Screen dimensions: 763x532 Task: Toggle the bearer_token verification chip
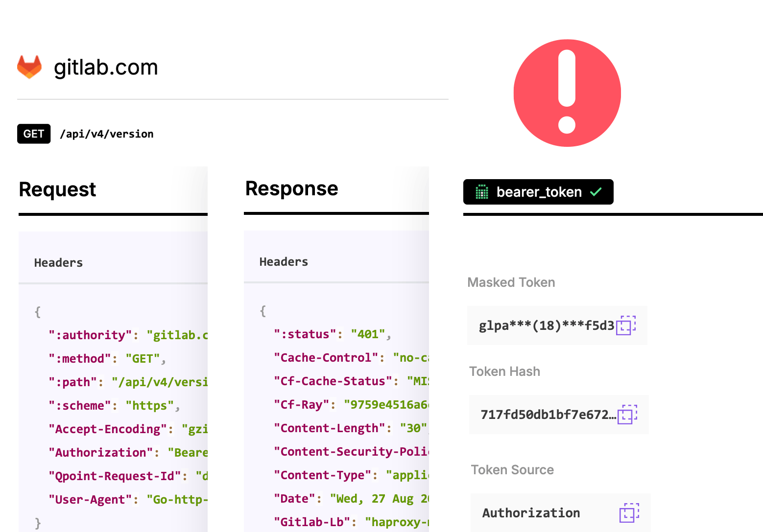pos(538,192)
